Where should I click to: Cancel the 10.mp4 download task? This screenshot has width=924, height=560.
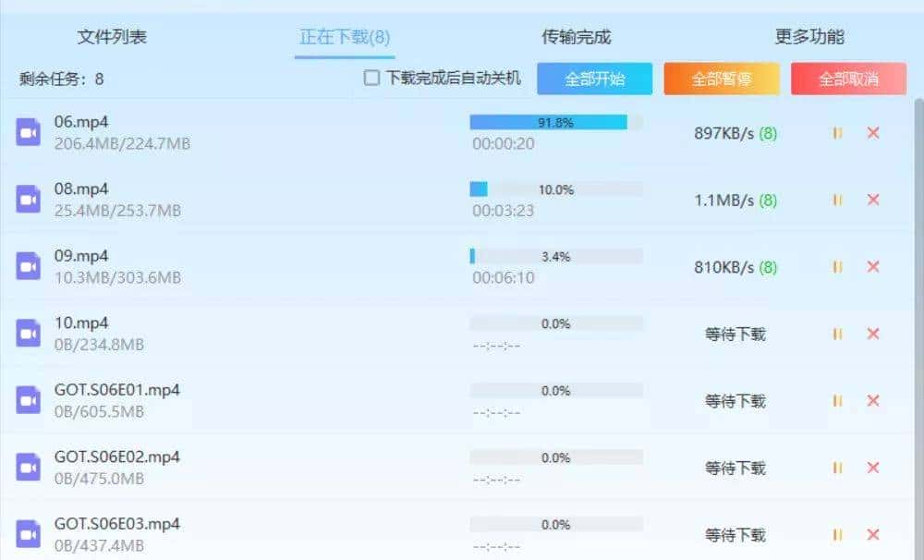pos(873,334)
